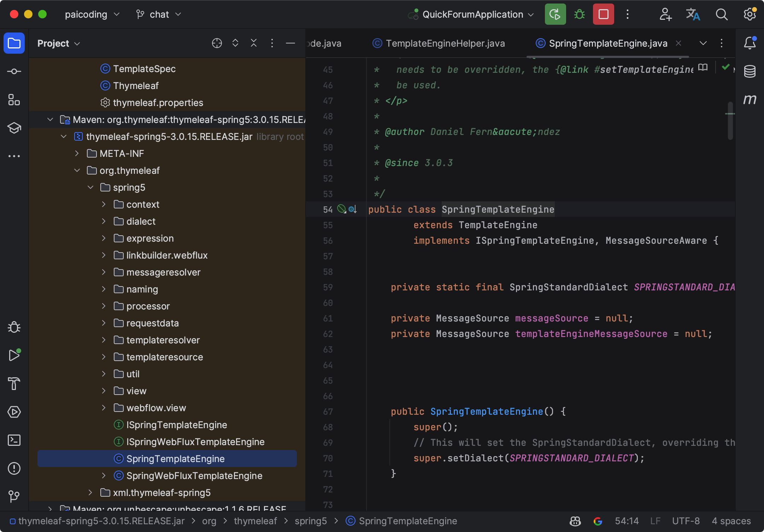Screen dimensions: 764x532
Task: Collapse all Project tree nodes
Action: pyautogui.click(x=254, y=43)
